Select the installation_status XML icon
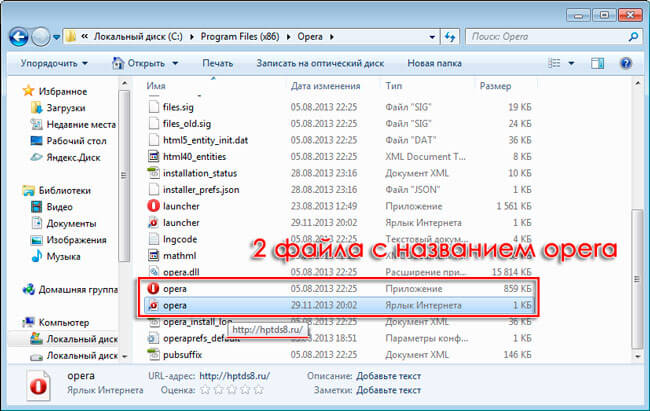The image size is (650, 411). pos(154,173)
